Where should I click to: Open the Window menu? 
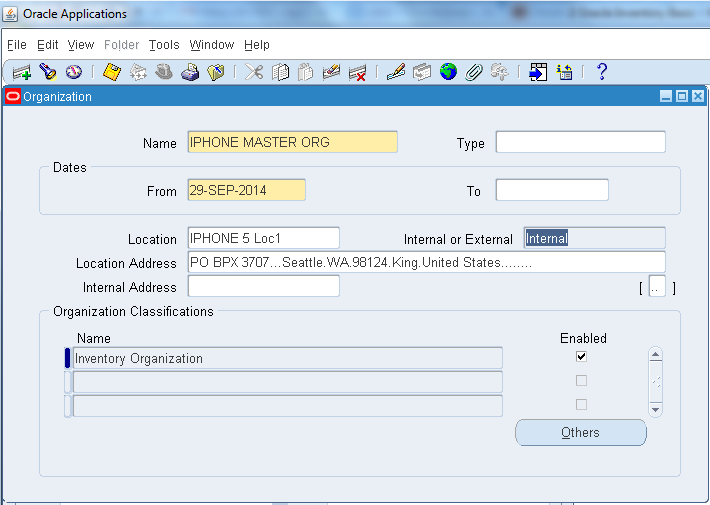click(211, 45)
